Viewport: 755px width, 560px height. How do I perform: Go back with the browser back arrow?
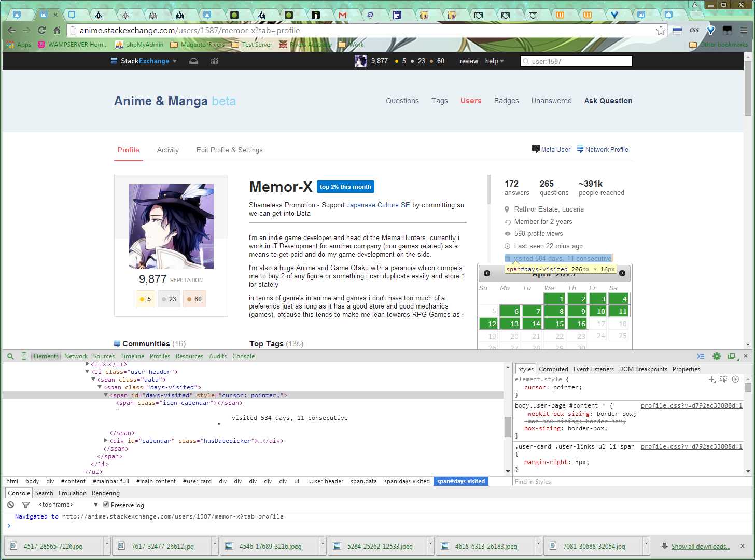[11, 31]
